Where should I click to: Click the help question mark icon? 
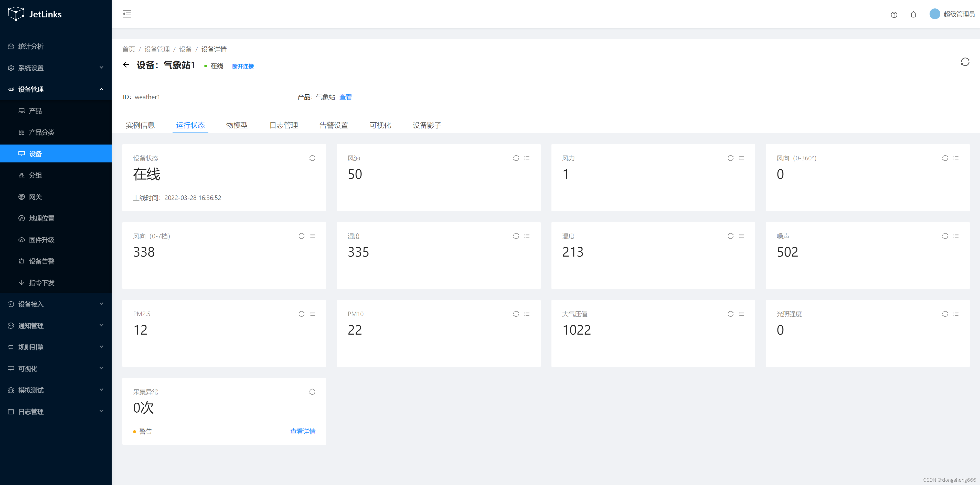coord(894,15)
